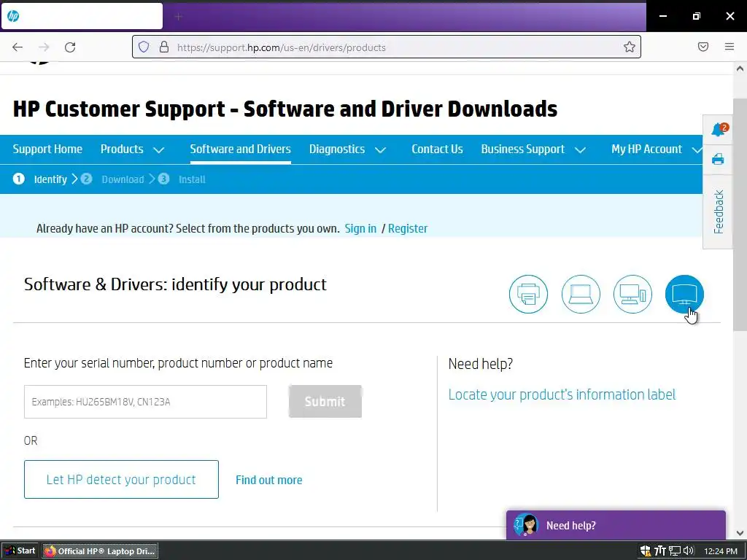
Task: Open Contact Us menu item
Action: tap(438, 149)
